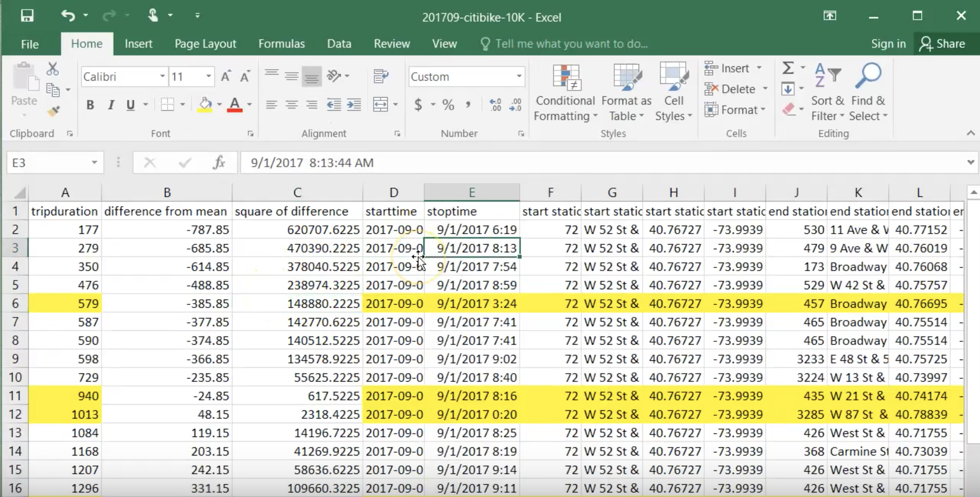Activate the Format Painter brush

(x=53, y=111)
